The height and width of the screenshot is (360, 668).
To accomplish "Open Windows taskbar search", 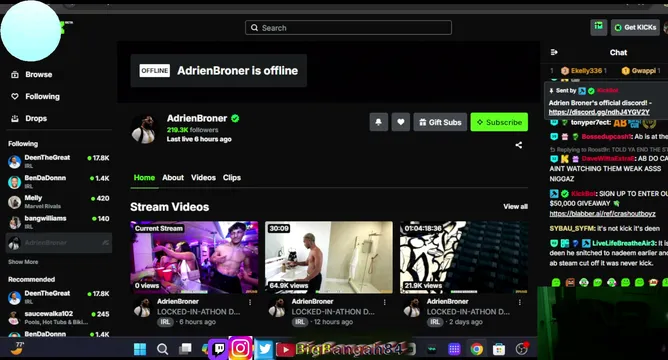I will pos(162,349).
